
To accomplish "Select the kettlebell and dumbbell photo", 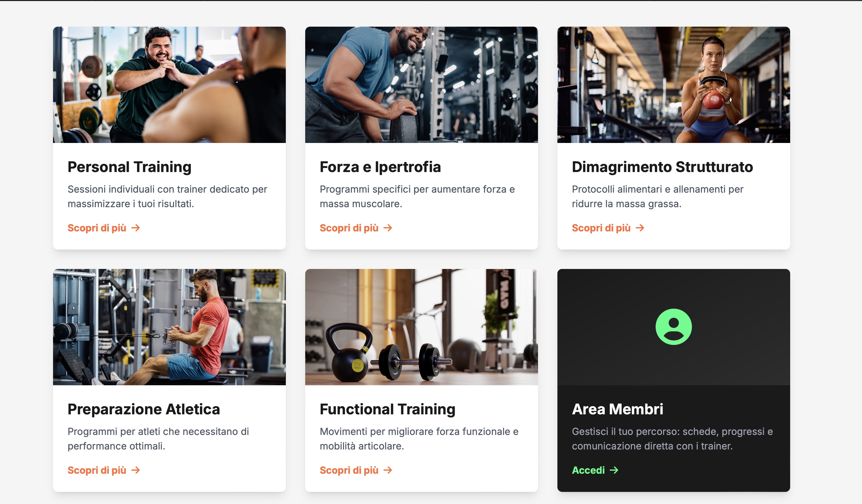I will pyautogui.click(x=421, y=327).
